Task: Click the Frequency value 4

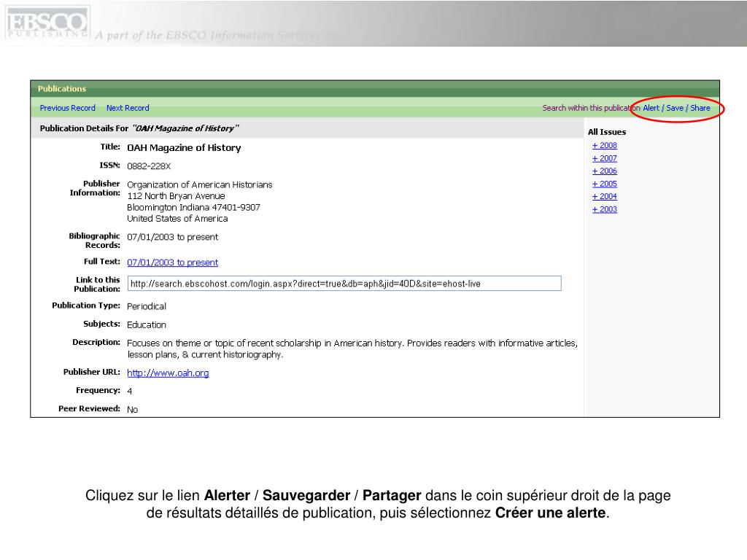Action: 130,391
